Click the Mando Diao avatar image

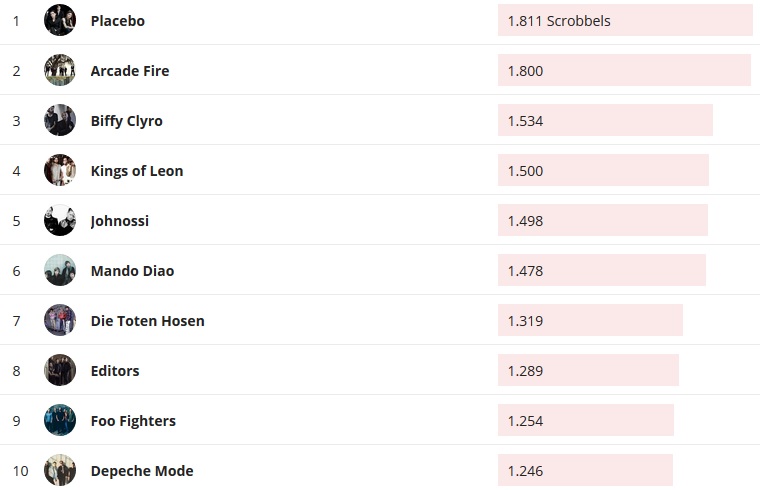(x=60, y=270)
